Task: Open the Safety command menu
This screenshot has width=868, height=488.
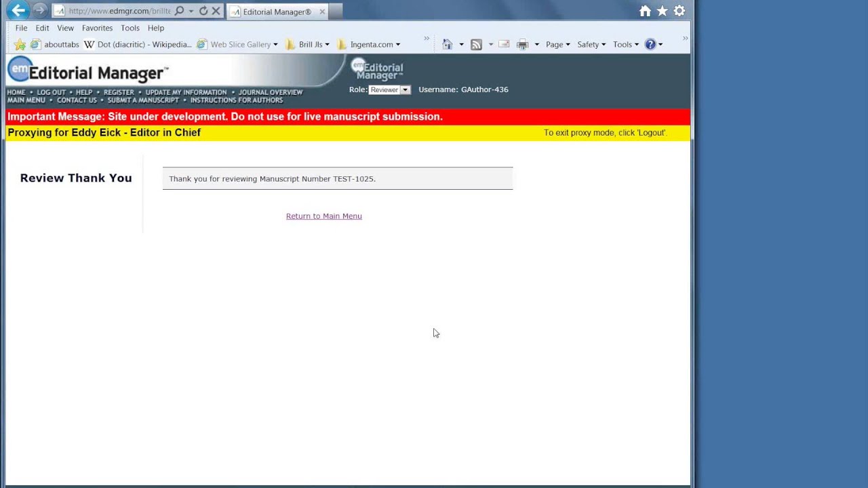Action: point(591,45)
